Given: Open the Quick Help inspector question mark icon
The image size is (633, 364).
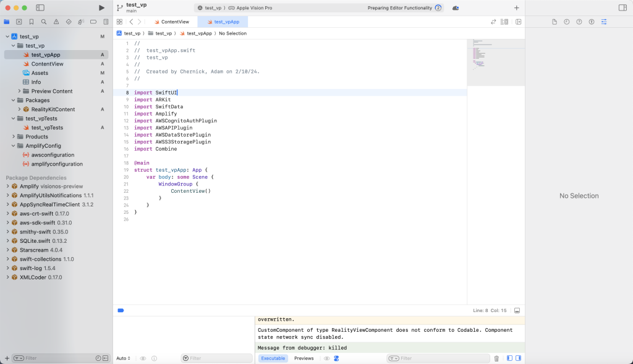Looking at the screenshot, I should coord(580,22).
